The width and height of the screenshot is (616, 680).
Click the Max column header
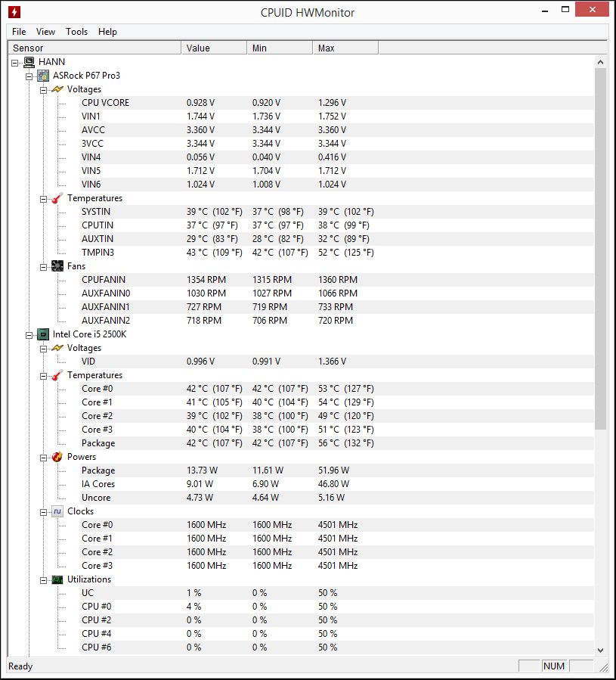345,48
